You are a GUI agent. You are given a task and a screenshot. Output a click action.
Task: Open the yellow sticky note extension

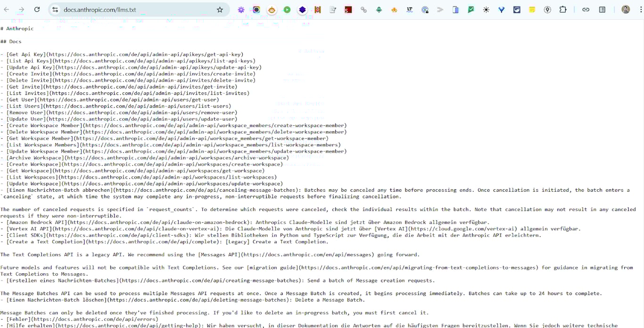(x=532, y=9)
